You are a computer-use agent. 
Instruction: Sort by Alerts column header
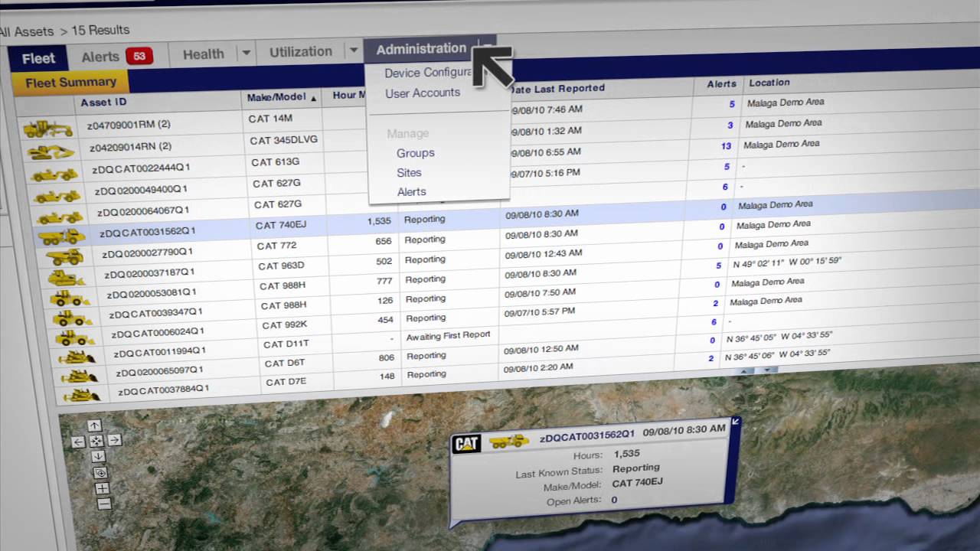[x=721, y=83]
